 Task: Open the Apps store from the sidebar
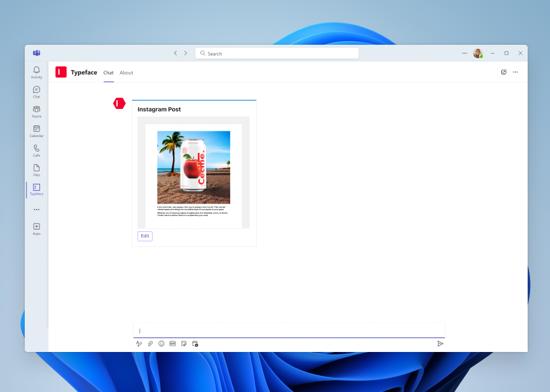(36, 228)
